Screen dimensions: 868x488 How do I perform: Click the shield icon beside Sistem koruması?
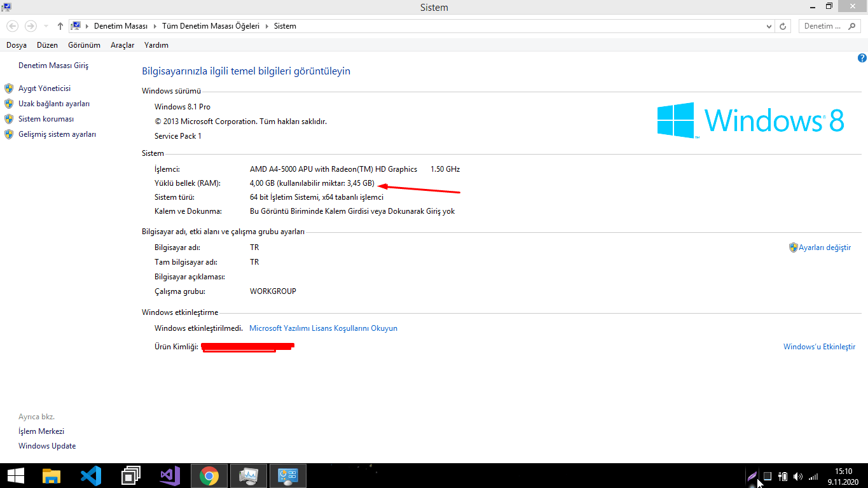[x=9, y=119]
